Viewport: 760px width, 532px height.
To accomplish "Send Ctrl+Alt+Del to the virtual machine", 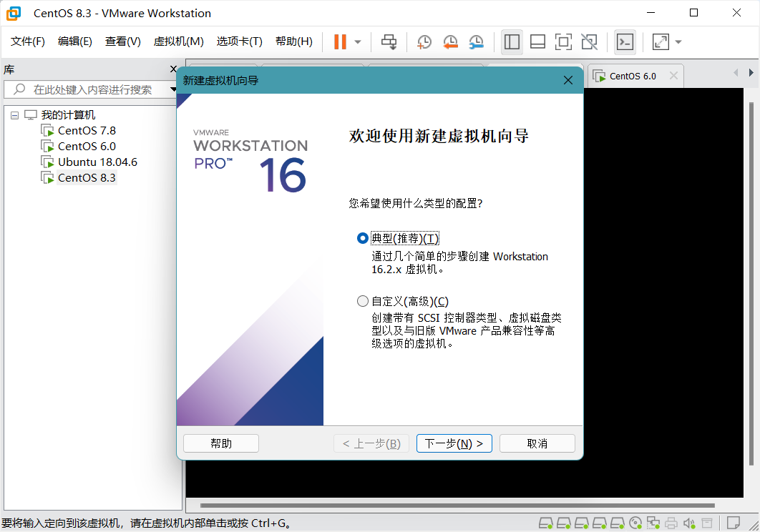I will click(389, 41).
